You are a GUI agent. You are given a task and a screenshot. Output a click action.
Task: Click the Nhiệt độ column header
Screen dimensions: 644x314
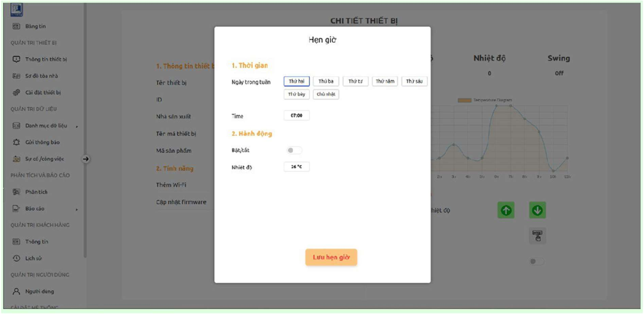pyautogui.click(x=489, y=58)
